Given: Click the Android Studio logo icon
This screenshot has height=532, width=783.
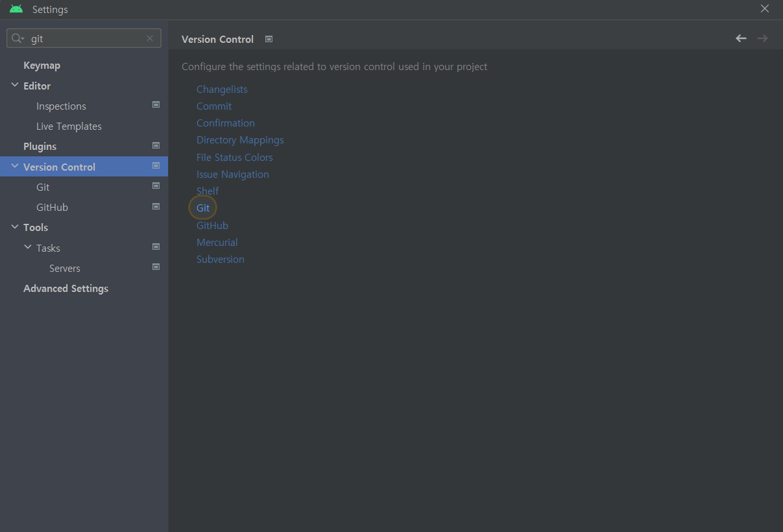Looking at the screenshot, I should tap(16, 9).
